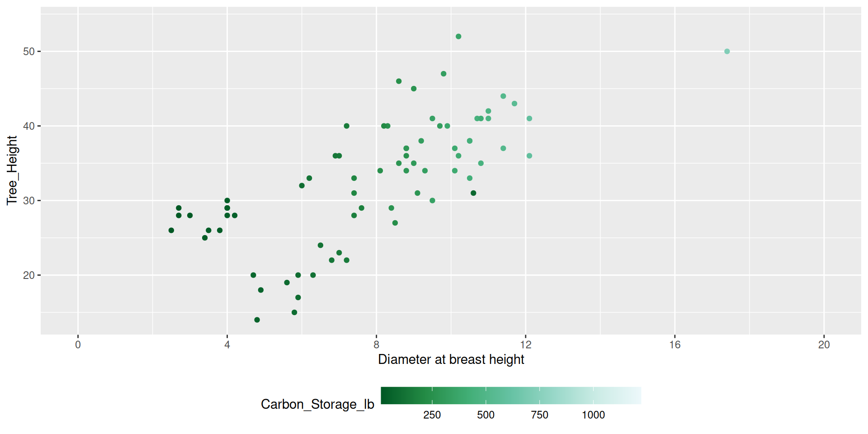Click the outlier point near diameter 17
The width and height of the screenshot is (868, 434).
coord(727,52)
